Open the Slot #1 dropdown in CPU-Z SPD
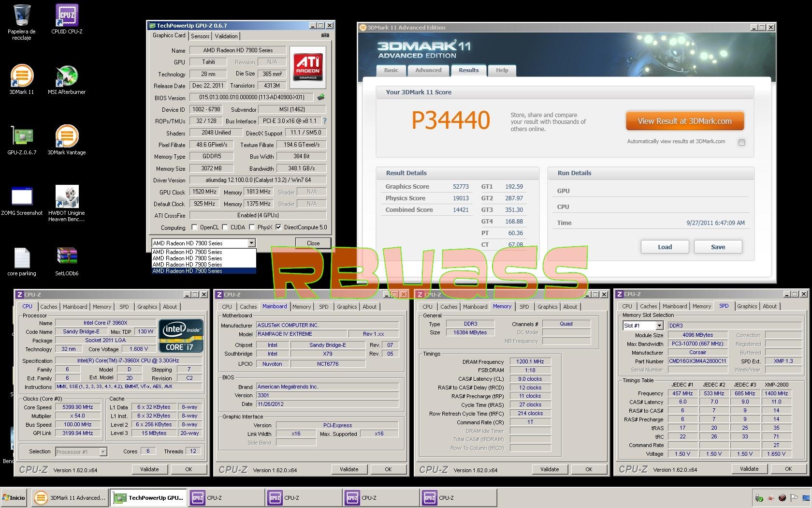812x508 pixels. [x=659, y=326]
